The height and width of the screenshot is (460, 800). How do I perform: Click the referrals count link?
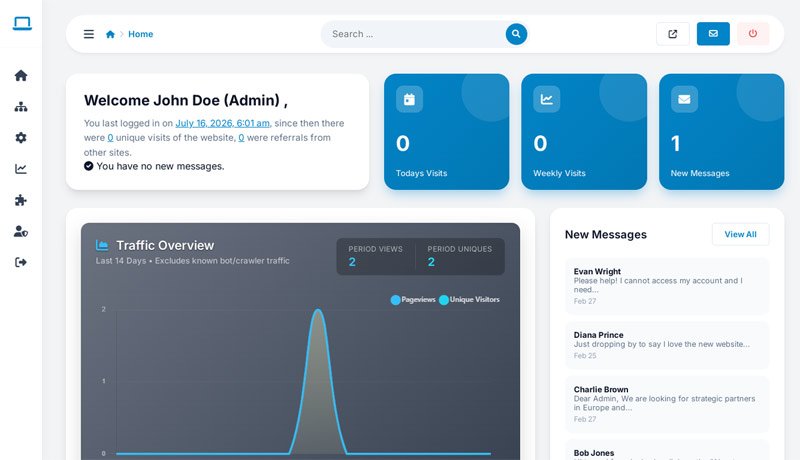(241, 138)
